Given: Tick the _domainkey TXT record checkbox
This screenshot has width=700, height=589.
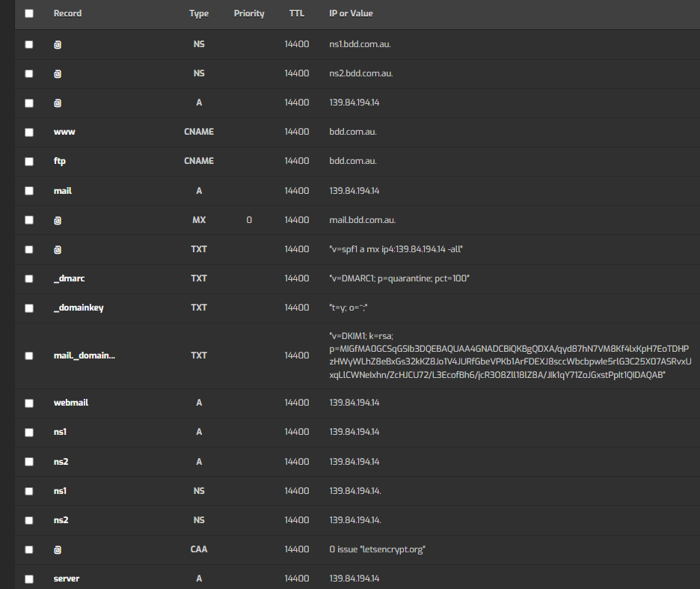Looking at the screenshot, I should tap(29, 308).
